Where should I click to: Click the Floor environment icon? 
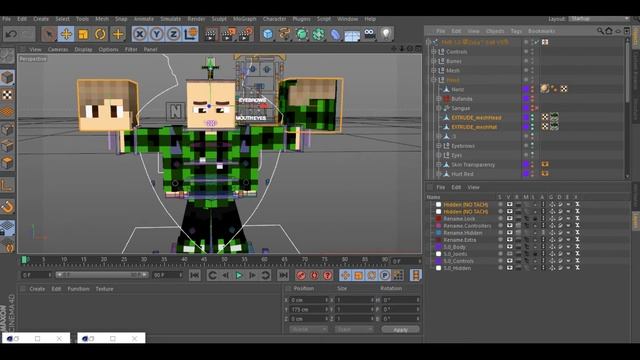pos(352,35)
